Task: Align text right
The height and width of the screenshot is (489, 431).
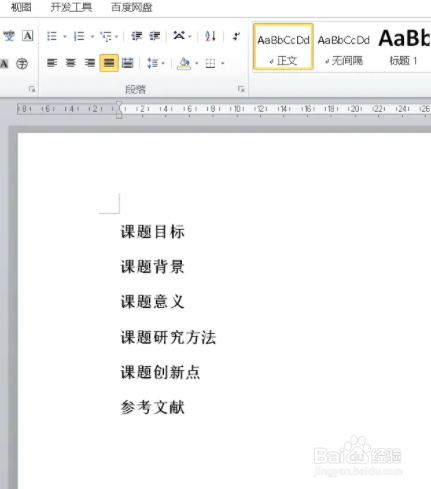Action: pyautogui.click(x=90, y=63)
